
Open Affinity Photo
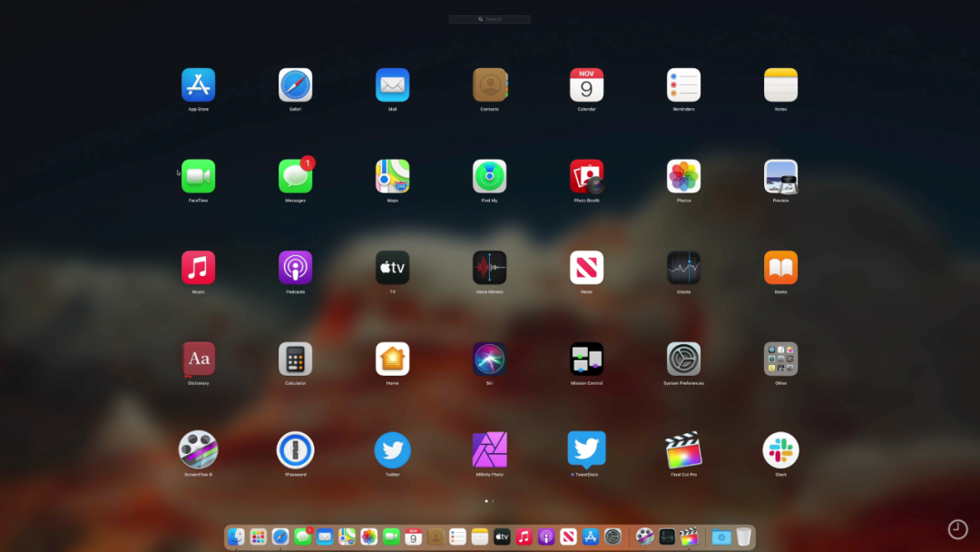coord(489,449)
